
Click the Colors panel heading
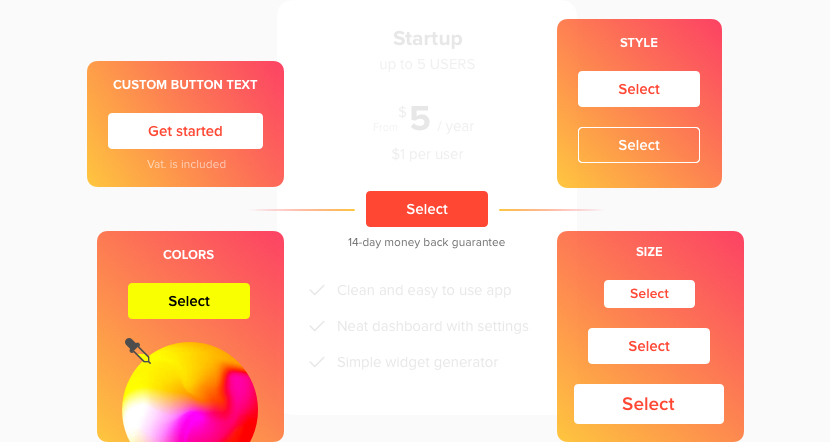189,255
